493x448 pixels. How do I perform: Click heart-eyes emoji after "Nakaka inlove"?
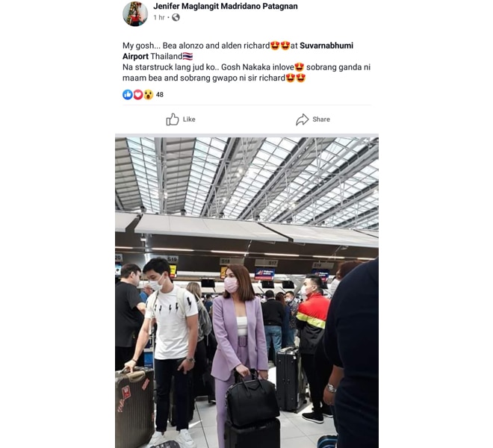[300, 67]
